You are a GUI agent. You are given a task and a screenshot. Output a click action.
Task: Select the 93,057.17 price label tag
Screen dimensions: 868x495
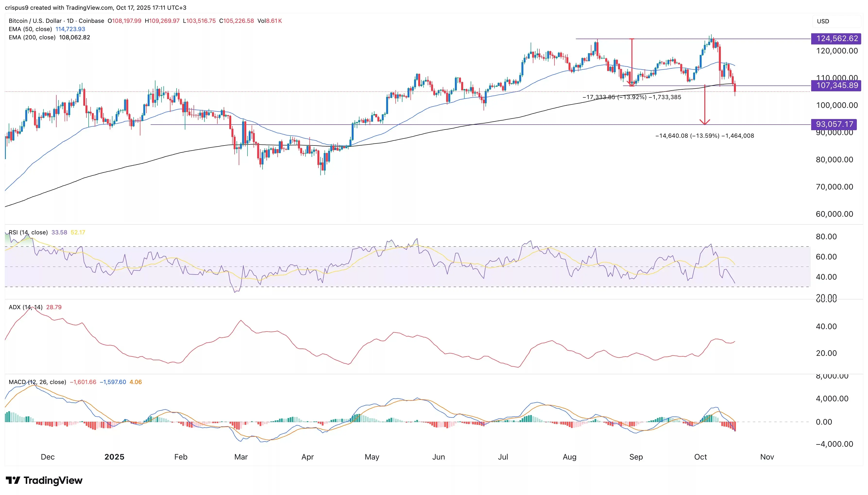point(834,124)
